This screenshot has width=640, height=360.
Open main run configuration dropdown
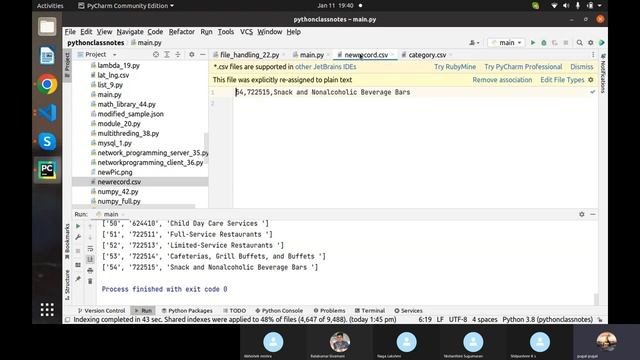507,42
